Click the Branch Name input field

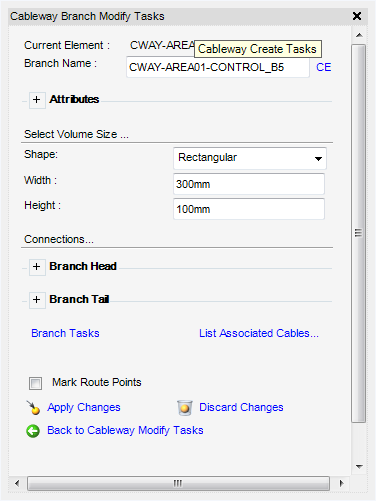218,67
